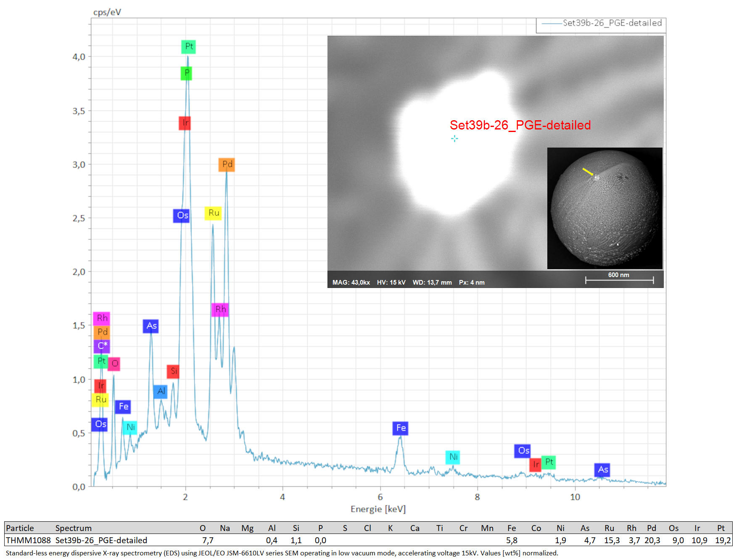Click the red Ir label above 2 keV

tap(185, 123)
